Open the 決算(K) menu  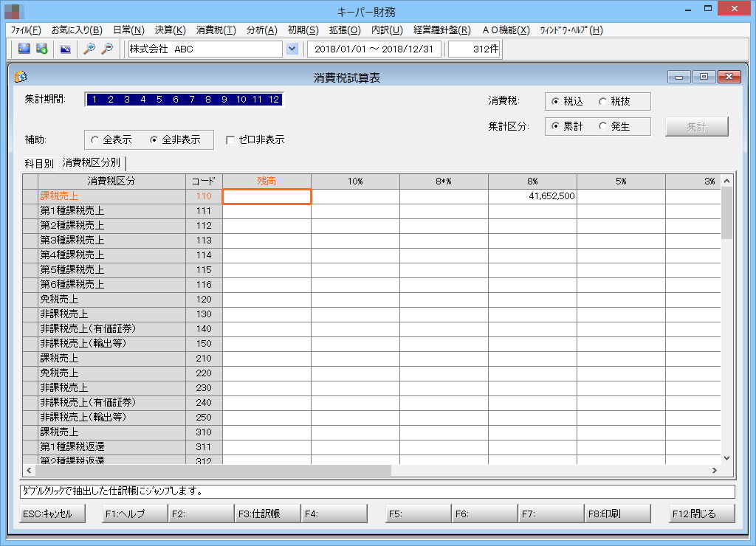pos(171,30)
